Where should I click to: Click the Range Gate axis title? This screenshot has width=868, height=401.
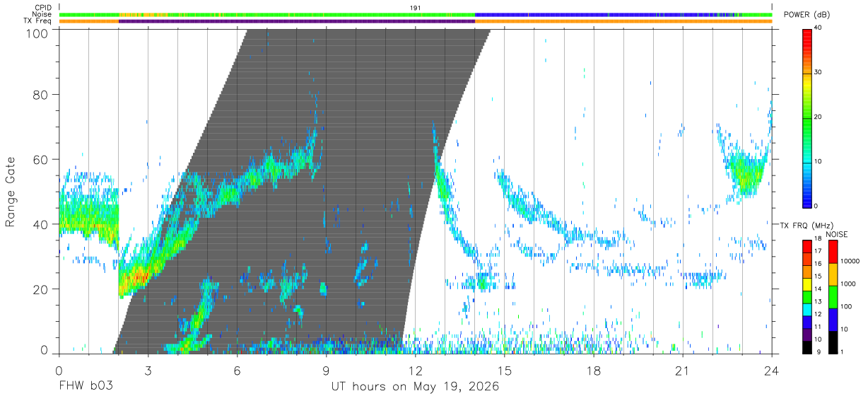point(11,192)
